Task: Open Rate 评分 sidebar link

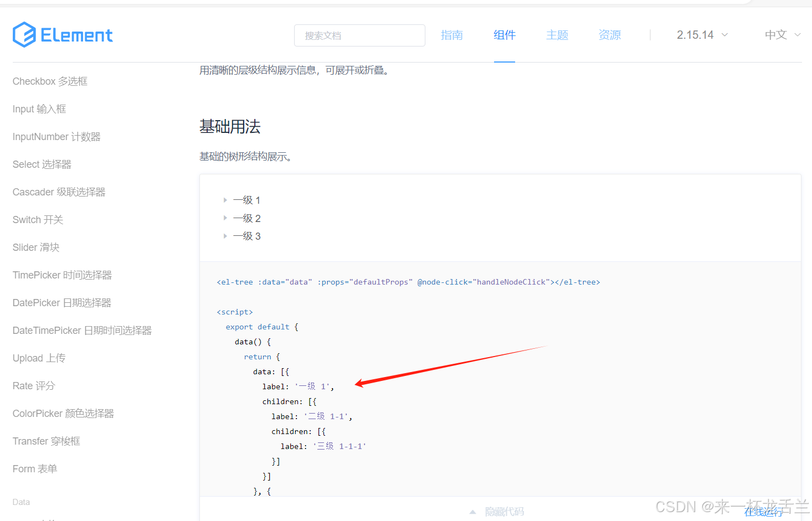Action: pyautogui.click(x=34, y=386)
